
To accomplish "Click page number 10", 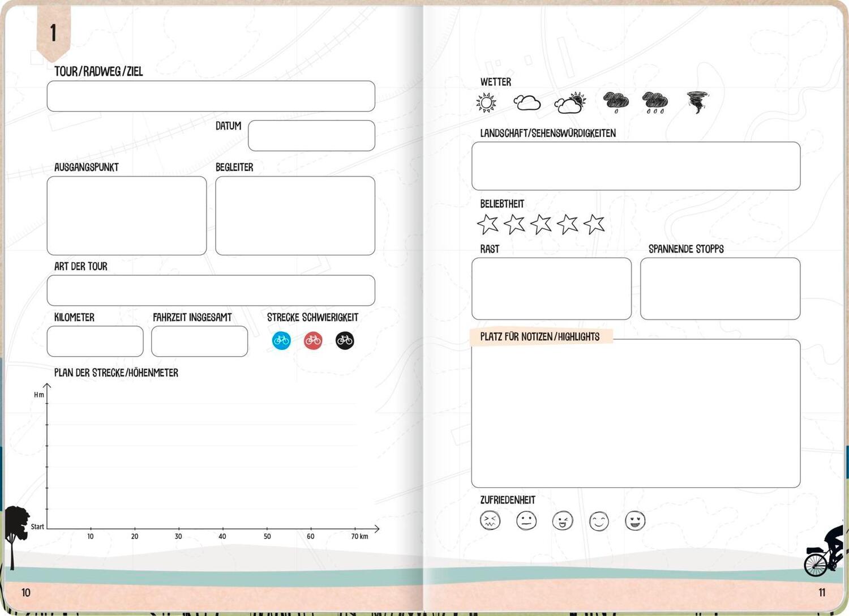I will click(26, 593).
